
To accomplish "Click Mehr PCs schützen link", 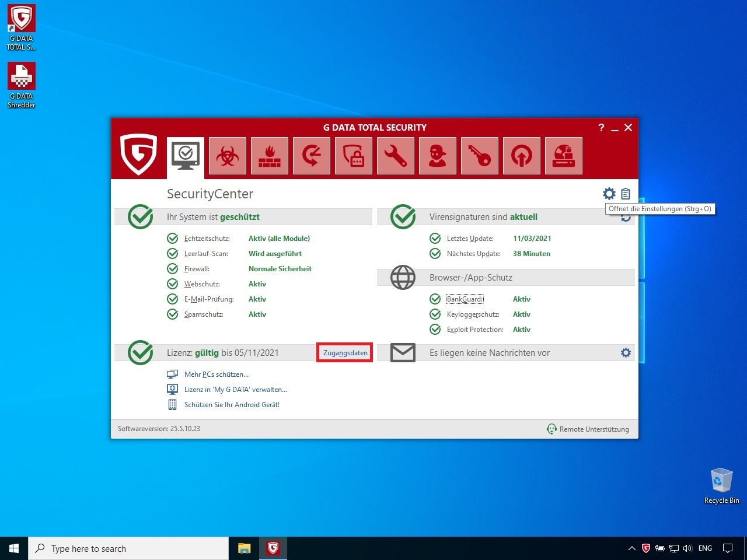I will (x=217, y=374).
